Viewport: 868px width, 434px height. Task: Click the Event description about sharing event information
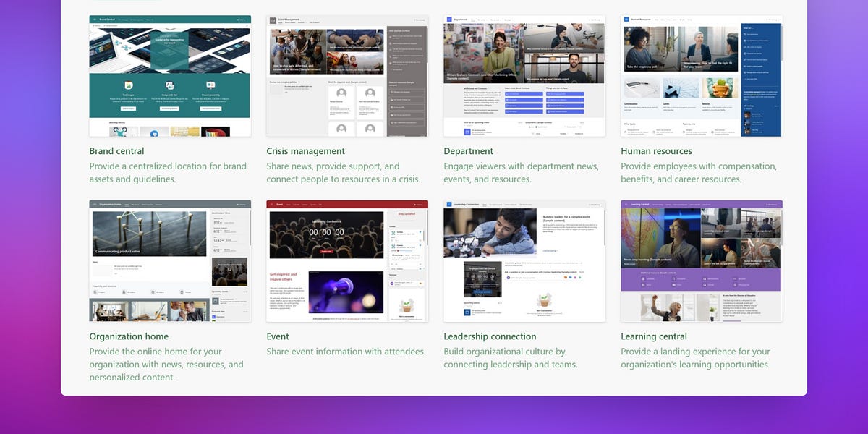[x=347, y=351]
